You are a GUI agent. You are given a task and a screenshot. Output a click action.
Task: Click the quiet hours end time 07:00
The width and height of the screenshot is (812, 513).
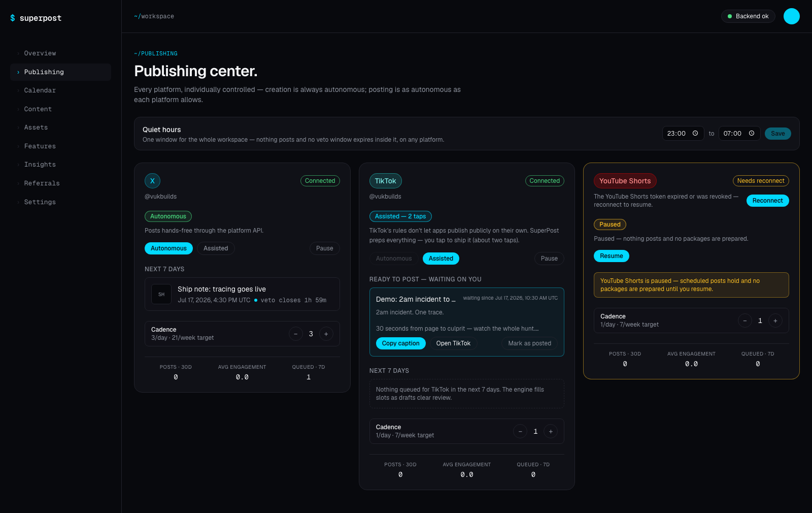click(739, 134)
